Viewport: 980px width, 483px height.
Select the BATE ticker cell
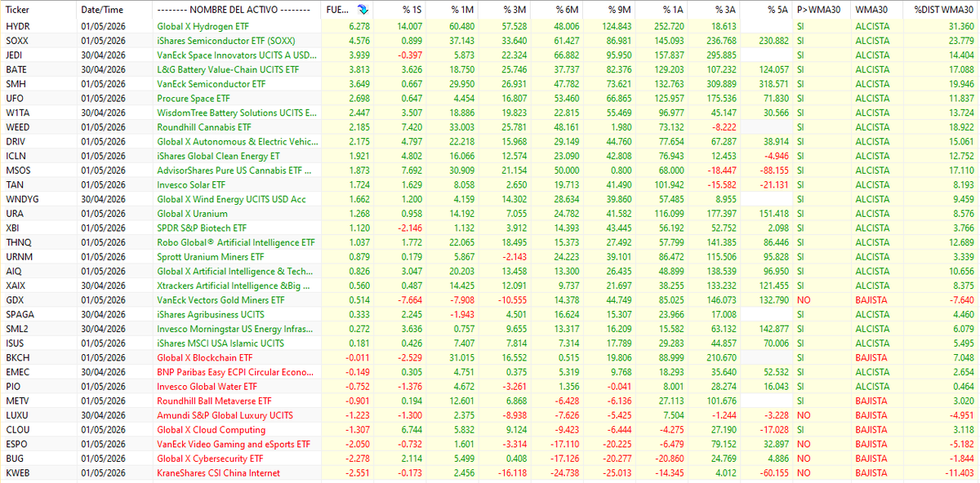tap(16, 69)
